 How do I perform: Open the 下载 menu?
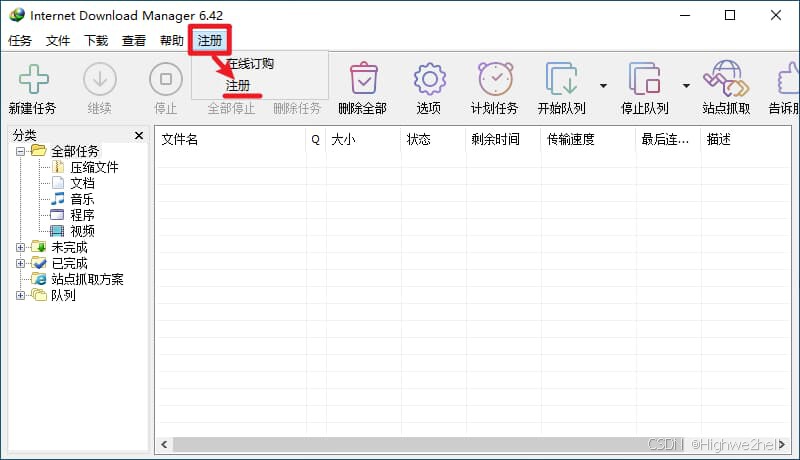click(96, 41)
